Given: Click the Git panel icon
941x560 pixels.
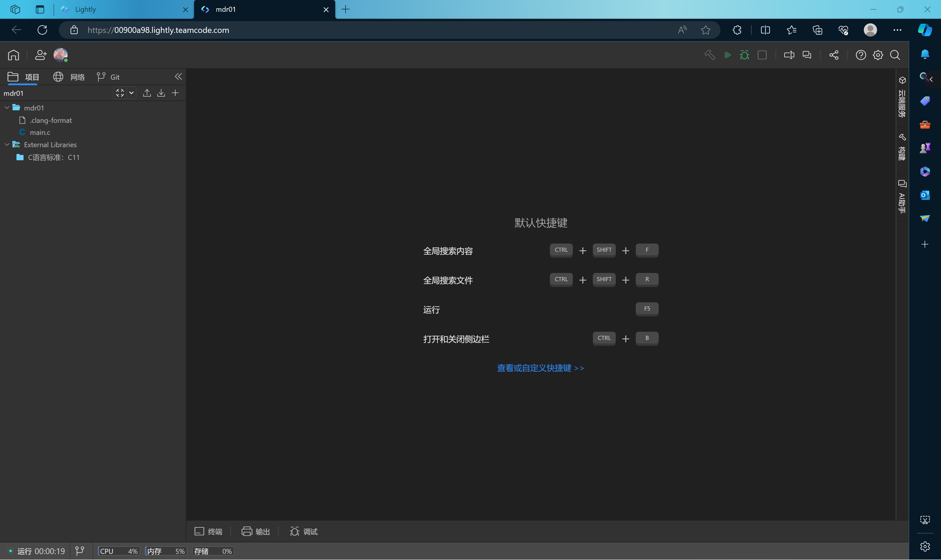Looking at the screenshot, I should (109, 77).
